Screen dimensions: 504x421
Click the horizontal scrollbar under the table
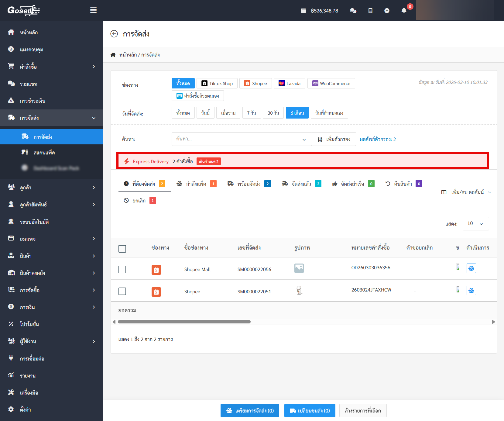click(x=184, y=322)
